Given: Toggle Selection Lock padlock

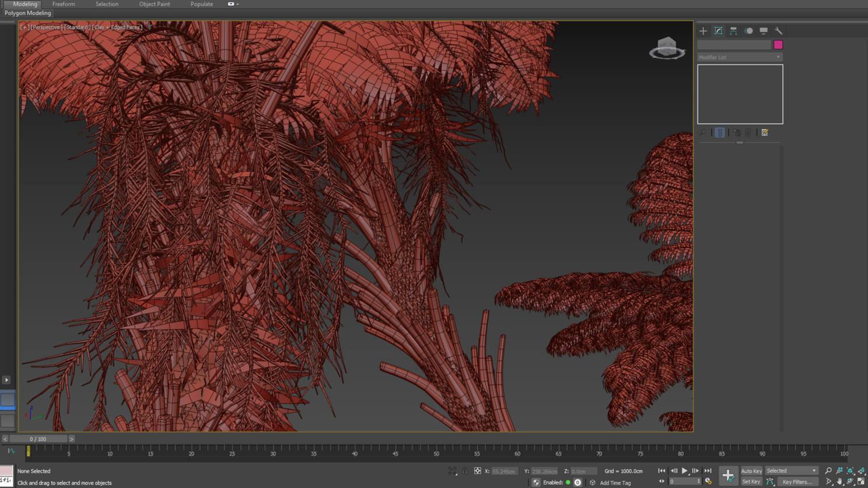Looking at the screenshot, I should pos(465,471).
